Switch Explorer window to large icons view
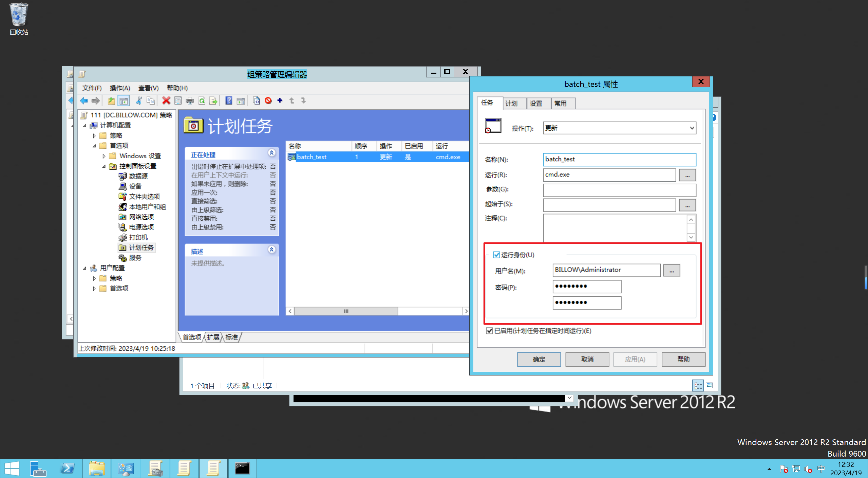The width and height of the screenshot is (868, 478). point(709,385)
